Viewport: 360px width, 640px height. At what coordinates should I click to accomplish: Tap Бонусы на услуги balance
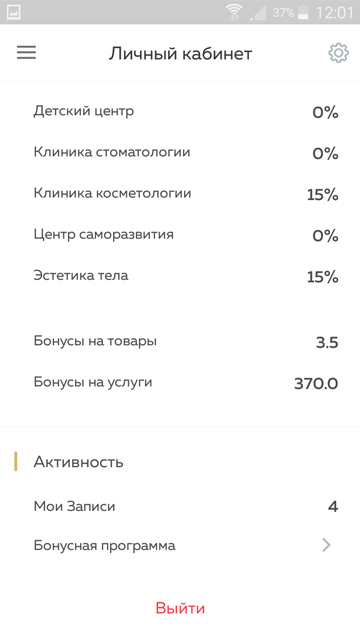[316, 383]
